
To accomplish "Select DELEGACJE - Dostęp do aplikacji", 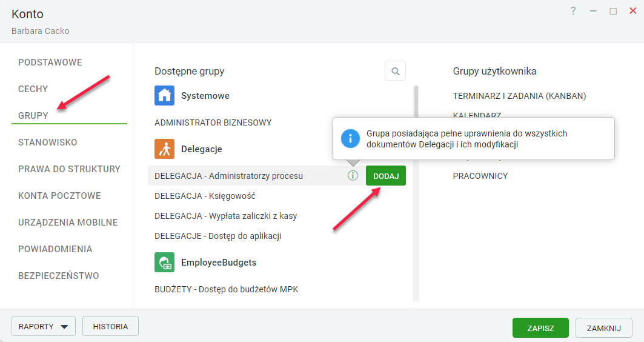I will click(x=217, y=236).
